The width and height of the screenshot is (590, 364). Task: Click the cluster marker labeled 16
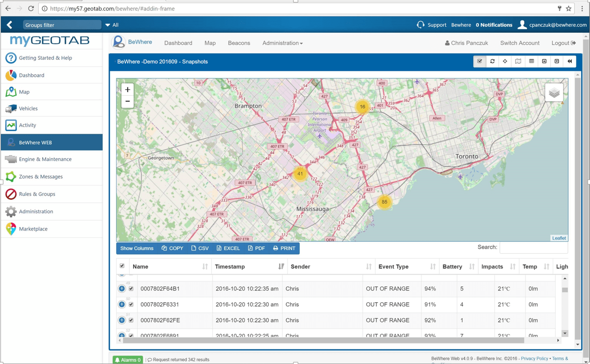point(362,107)
